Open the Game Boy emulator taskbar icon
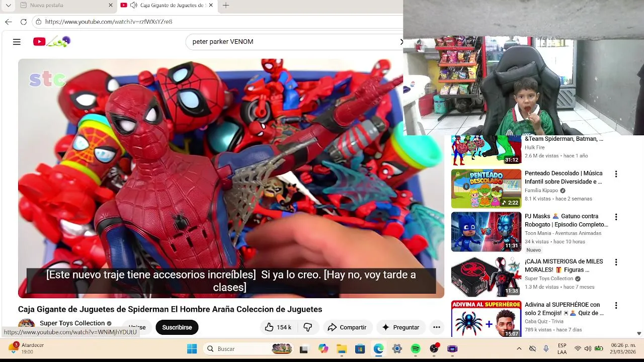Screen dimensions: 644x362 coord(452,349)
